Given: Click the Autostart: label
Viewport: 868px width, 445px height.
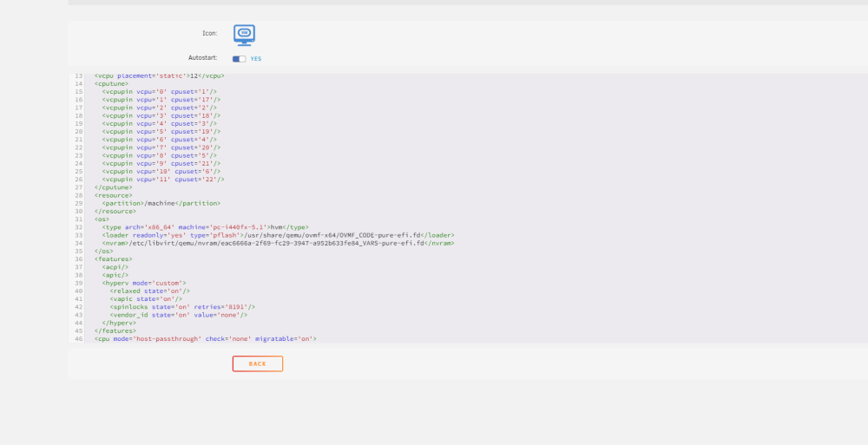Looking at the screenshot, I should (x=202, y=57).
